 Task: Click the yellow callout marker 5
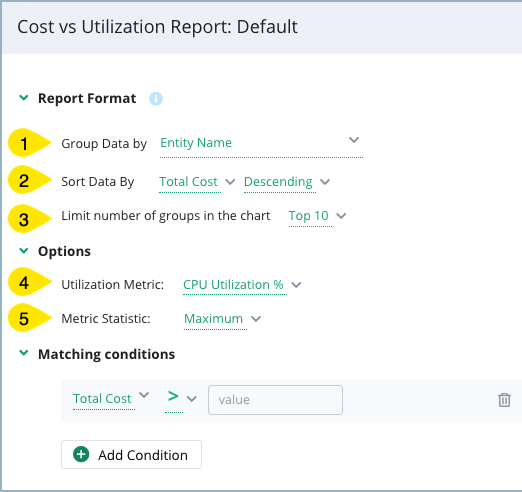[29, 318]
